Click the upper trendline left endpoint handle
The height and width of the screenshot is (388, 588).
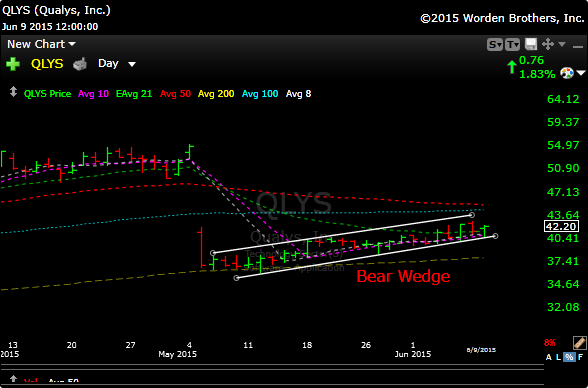(213, 253)
